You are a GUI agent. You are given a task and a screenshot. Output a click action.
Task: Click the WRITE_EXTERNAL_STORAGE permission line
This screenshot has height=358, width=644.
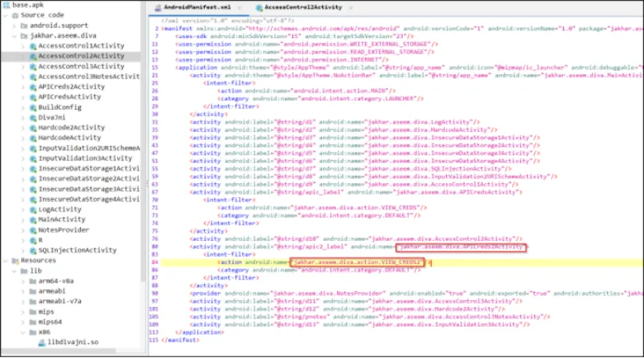click(x=307, y=45)
